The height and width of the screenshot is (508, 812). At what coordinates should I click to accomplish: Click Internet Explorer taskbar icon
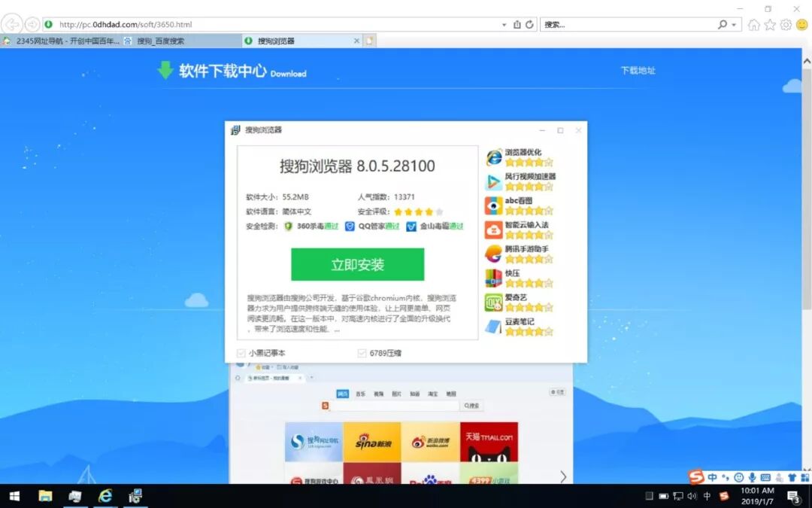pos(105,496)
